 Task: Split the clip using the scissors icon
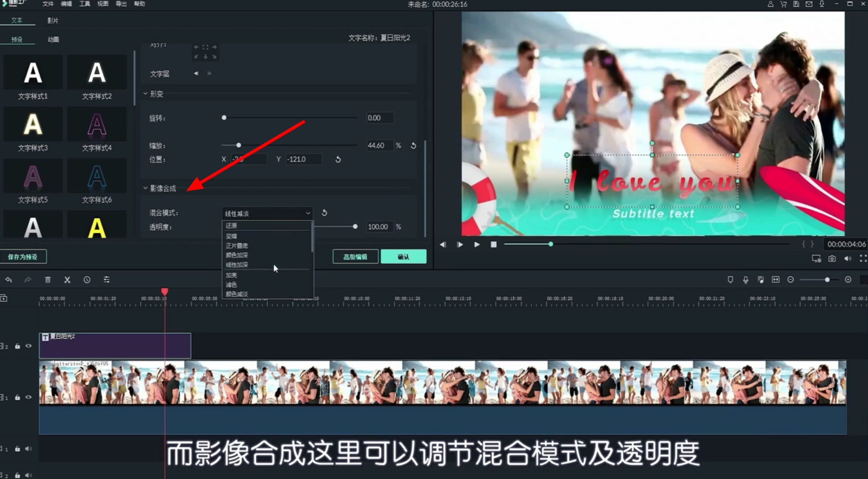67,280
